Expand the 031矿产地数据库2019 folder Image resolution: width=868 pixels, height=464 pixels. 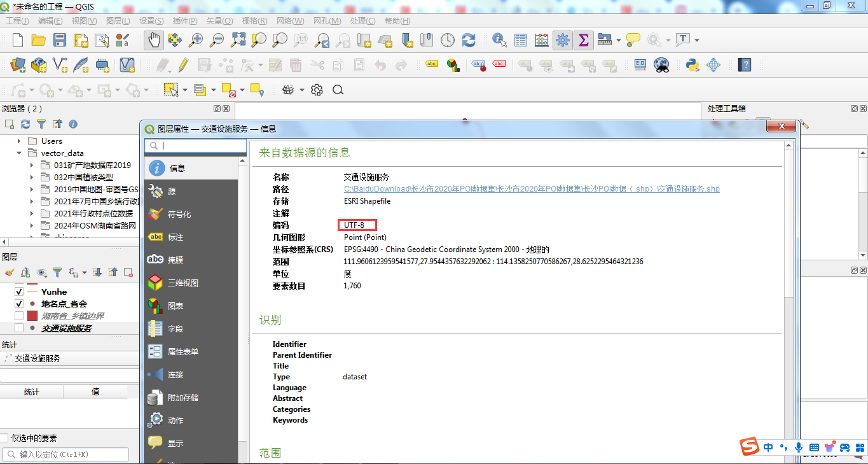point(32,165)
